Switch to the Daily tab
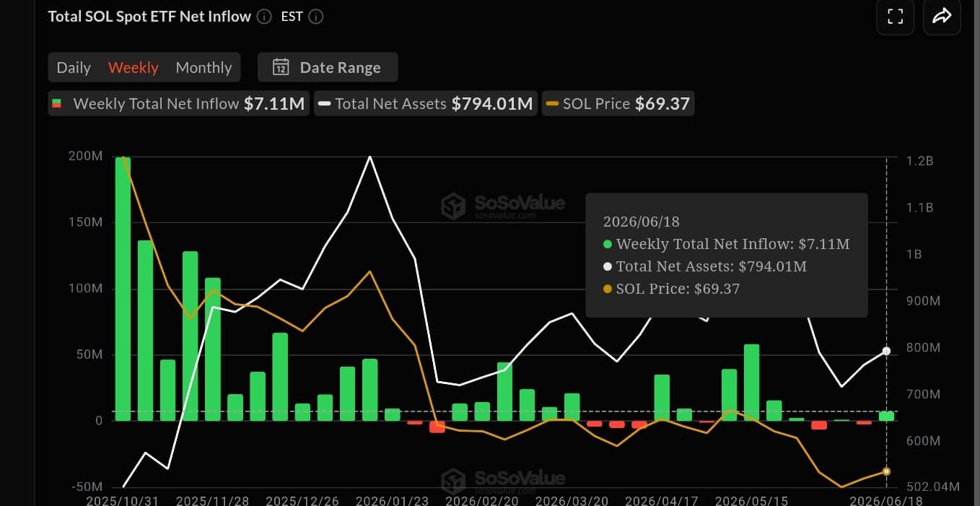Image resolution: width=980 pixels, height=506 pixels. coord(74,67)
